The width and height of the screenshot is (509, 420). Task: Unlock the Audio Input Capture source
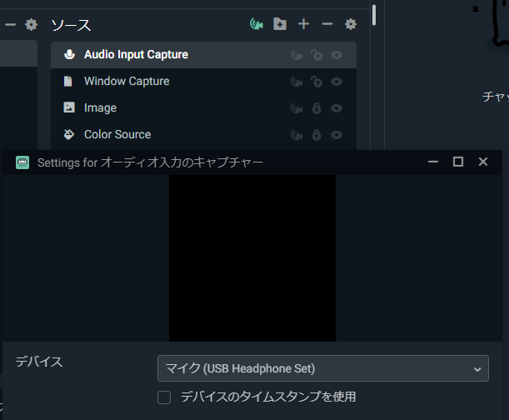pos(317,55)
